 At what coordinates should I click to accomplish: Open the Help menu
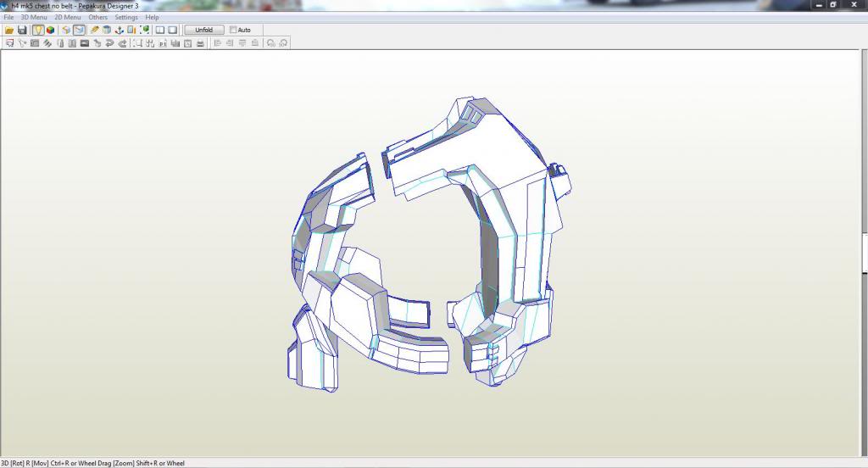[x=153, y=17]
